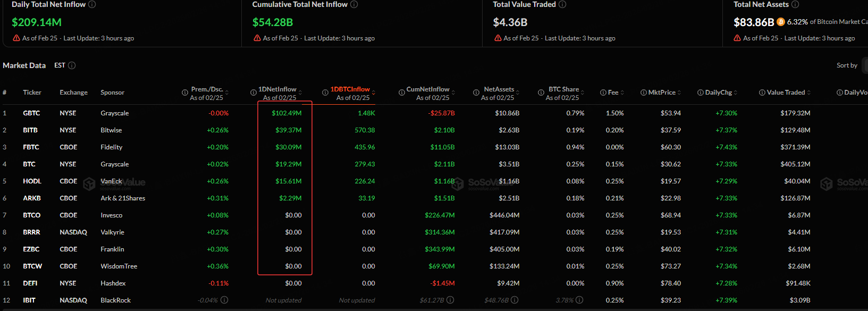
Task: Click info icon before CumNetInflow header
Action: pyautogui.click(x=402, y=93)
